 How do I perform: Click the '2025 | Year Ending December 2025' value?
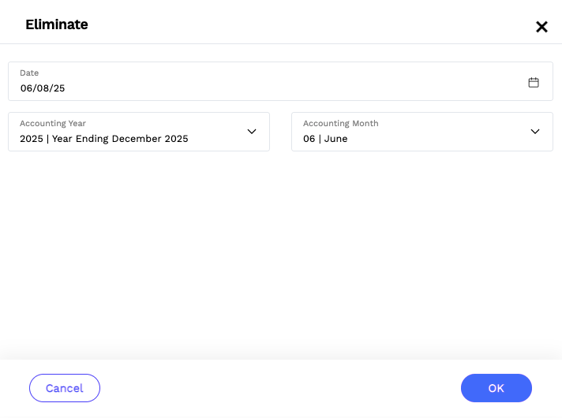(104, 139)
